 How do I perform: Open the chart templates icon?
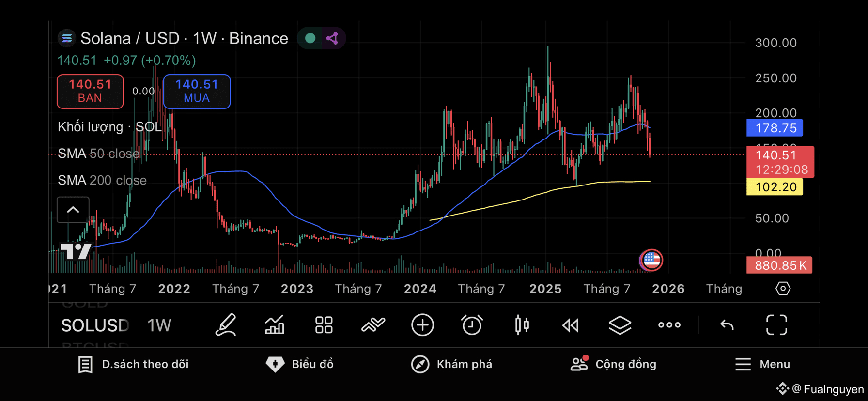point(373,325)
